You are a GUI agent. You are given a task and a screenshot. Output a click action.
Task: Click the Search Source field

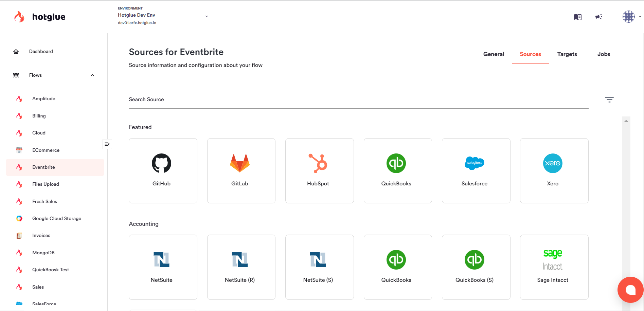tap(359, 99)
